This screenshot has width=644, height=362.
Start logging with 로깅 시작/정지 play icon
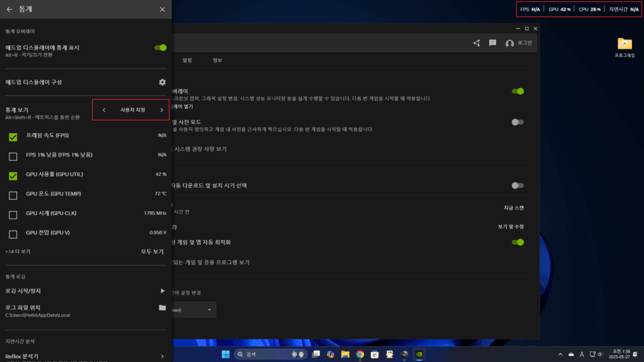[x=162, y=291]
